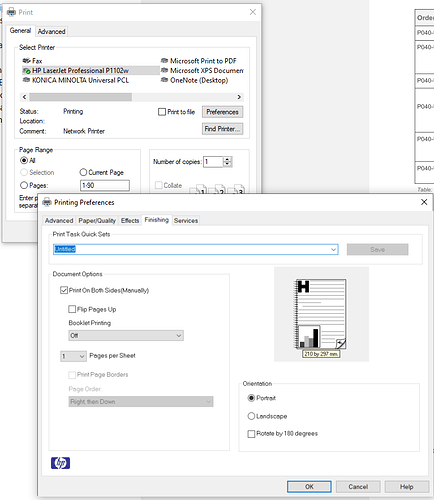Click the Find Printer button
This screenshot has height=500, width=434.
coord(222,129)
